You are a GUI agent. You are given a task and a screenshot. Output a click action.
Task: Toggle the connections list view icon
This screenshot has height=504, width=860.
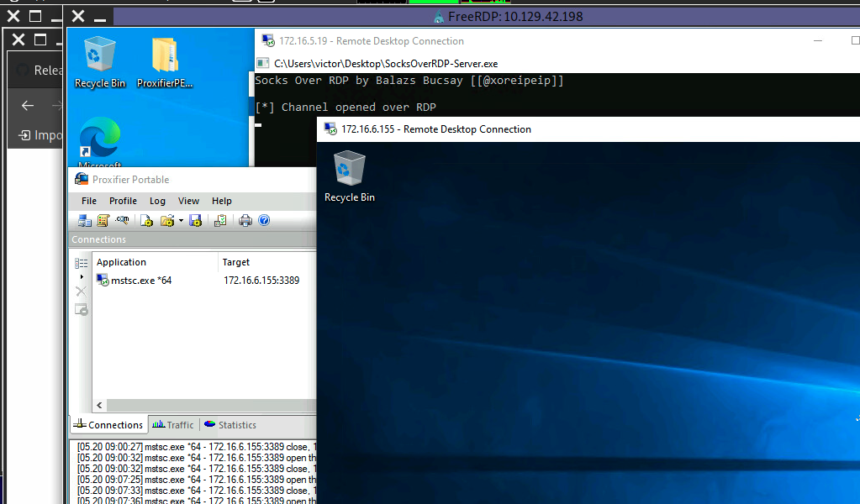pos(82,264)
